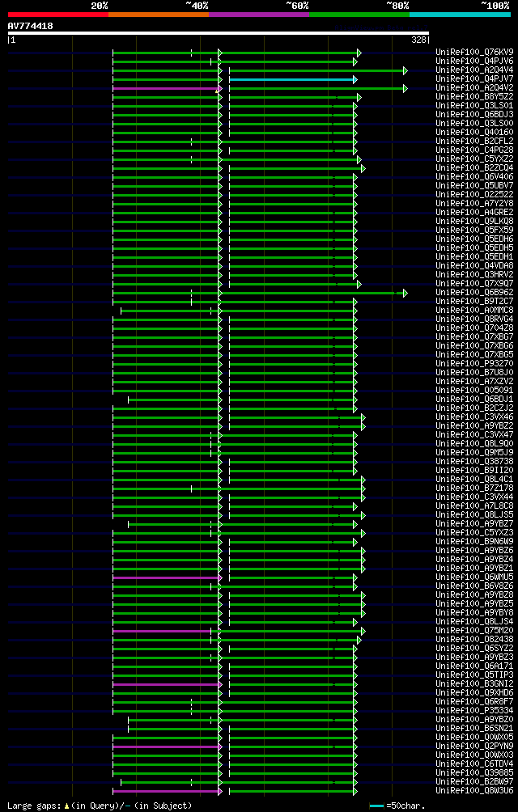
Task: Open hit UniRef100_Q4PJV6
Action: 474,61
